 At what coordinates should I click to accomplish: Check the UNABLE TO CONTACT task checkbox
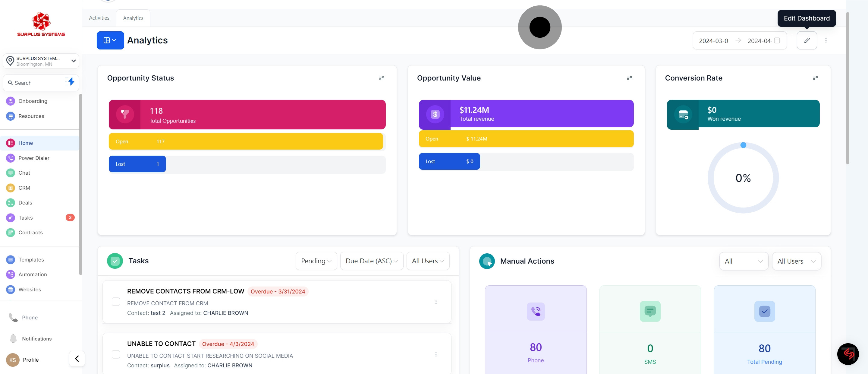(x=115, y=354)
